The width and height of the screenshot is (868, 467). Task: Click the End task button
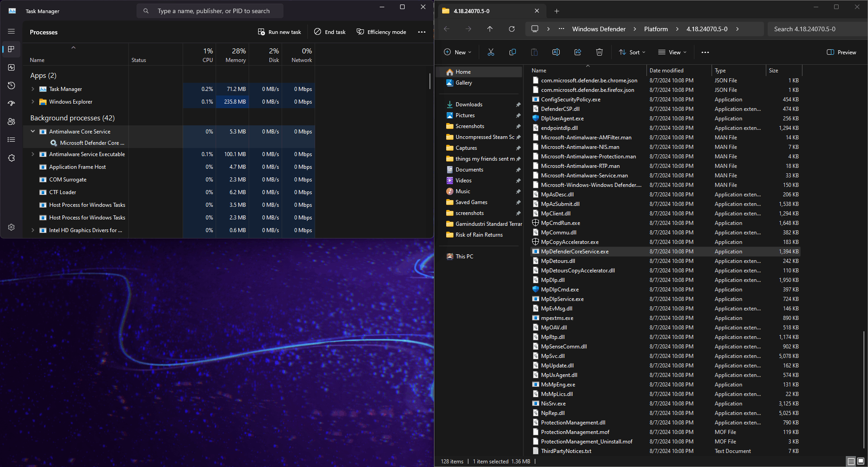click(330, 32)
